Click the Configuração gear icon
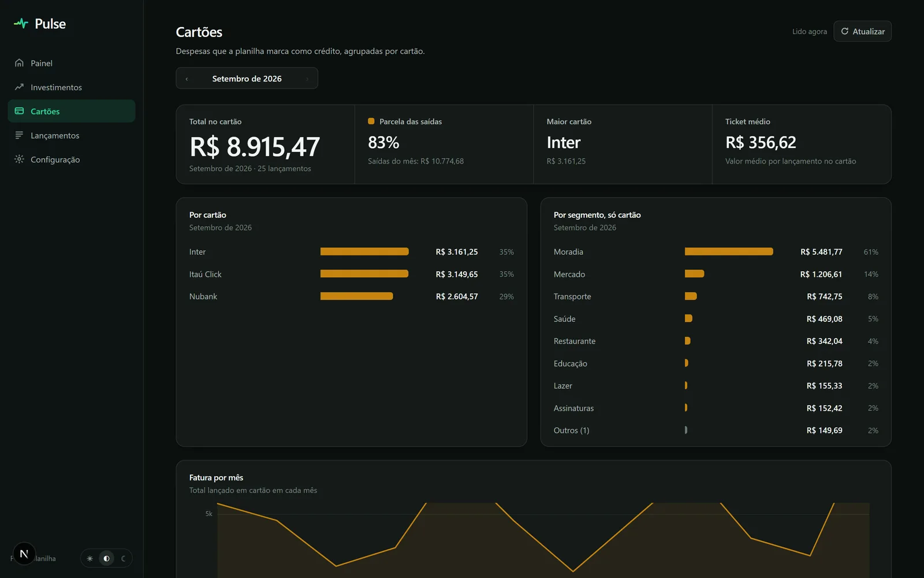The height and width of the screenshot is (578, 924). click(19, 159)
